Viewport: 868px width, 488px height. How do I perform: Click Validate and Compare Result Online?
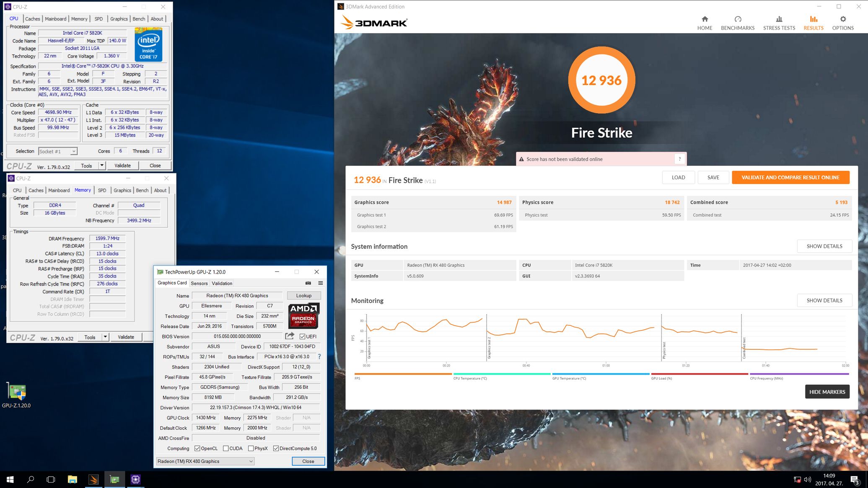(790, 177)
